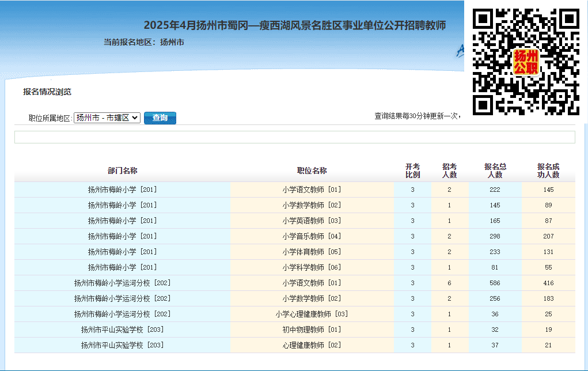Click the 职位名称 column header

[x=312, y=171]
